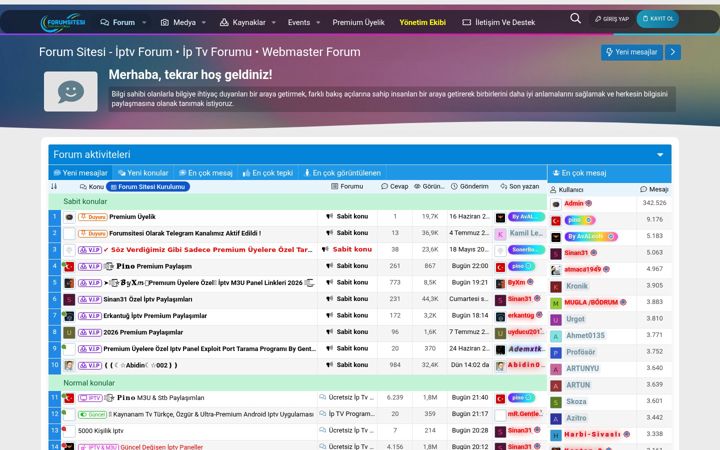
Task: Click the Gönderim column header
Action: pos(469,186)
